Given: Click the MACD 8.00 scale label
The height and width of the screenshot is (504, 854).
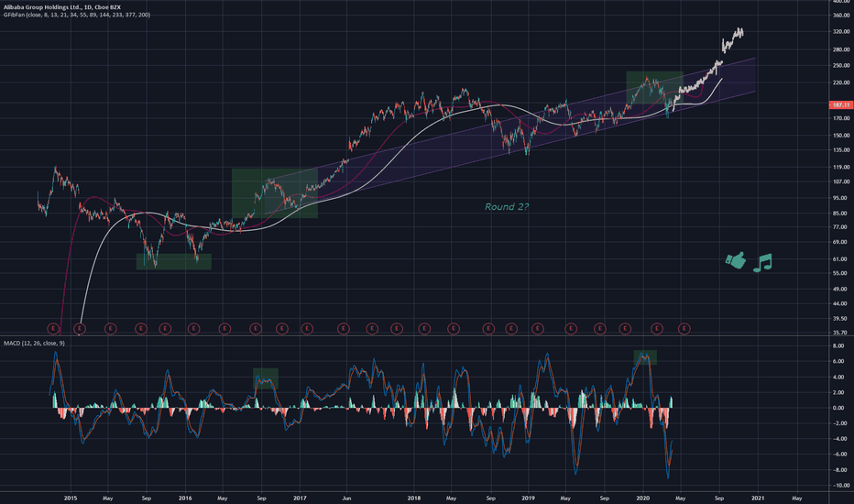Looking at the screenshot, I should (838, 346).
